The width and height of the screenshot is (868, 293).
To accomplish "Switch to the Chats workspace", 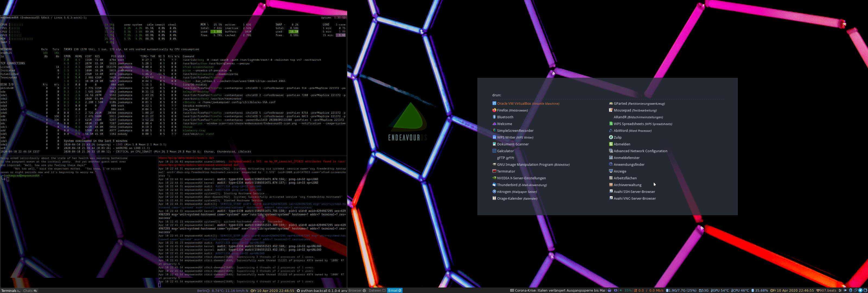I will coord(30,291).
